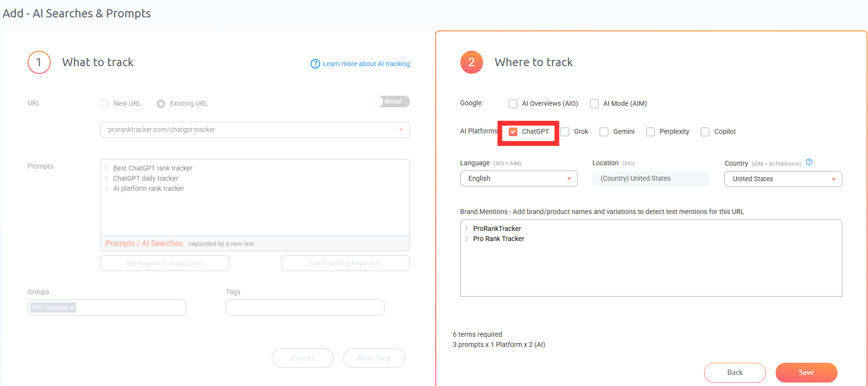Click the 'Best ChatGPT rank tracker' prompt line
Image resolution: width=868 pixels, height=386 pixels.
153,168
